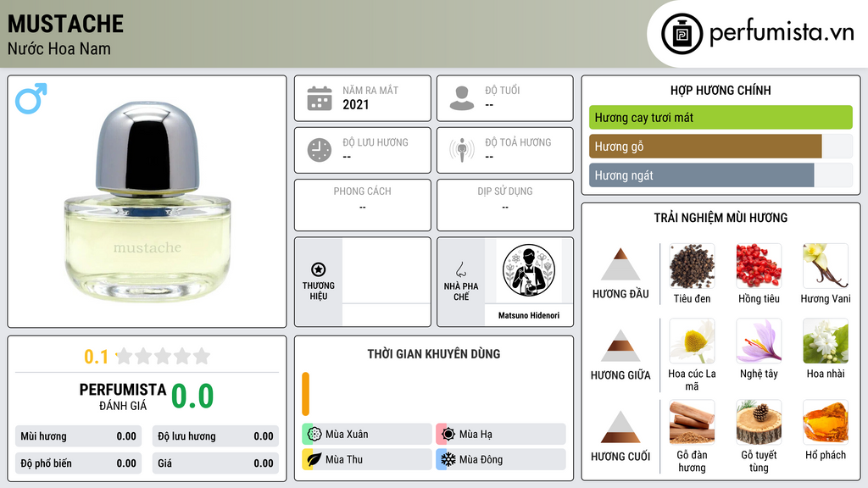868x488 pixels.
Task: Click the star badge icon above Thương hiệu
Action: [x=319, y=269]
